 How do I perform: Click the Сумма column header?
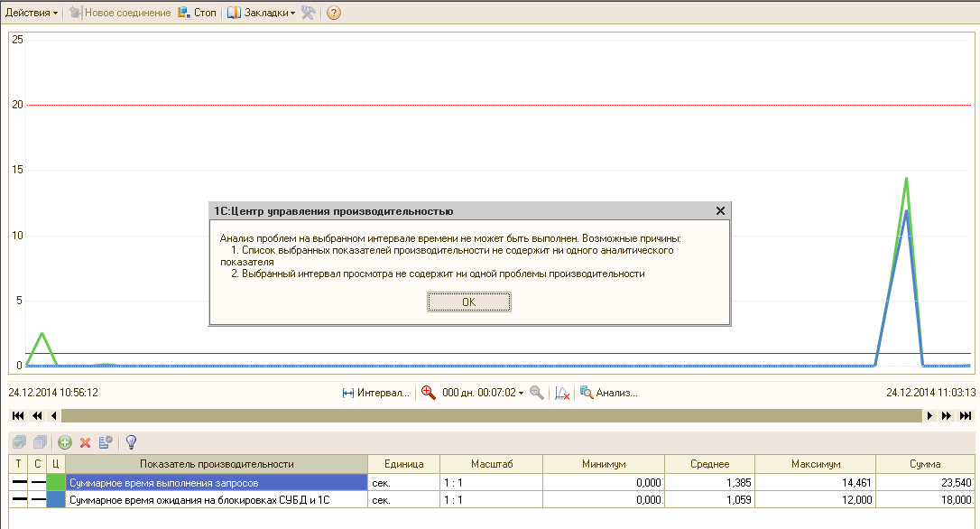pos(925,464)
